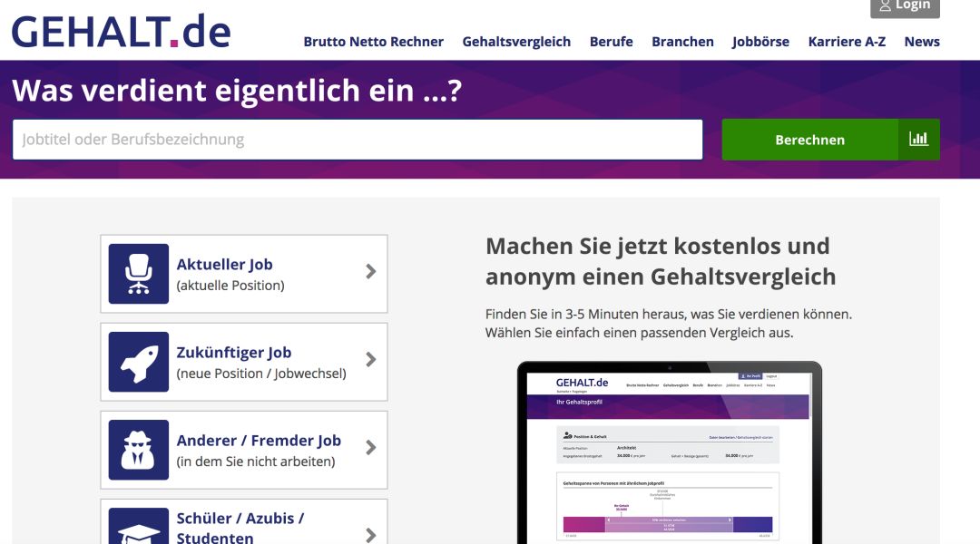Click the rocket icon for Zukünftiger Job

(139, 362)
